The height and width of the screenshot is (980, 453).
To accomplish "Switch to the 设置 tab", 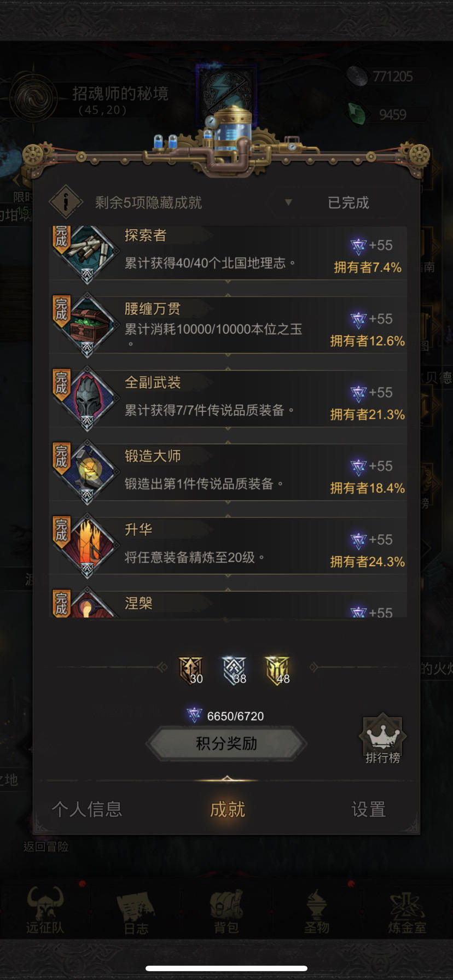I will [x=368, y=809].
